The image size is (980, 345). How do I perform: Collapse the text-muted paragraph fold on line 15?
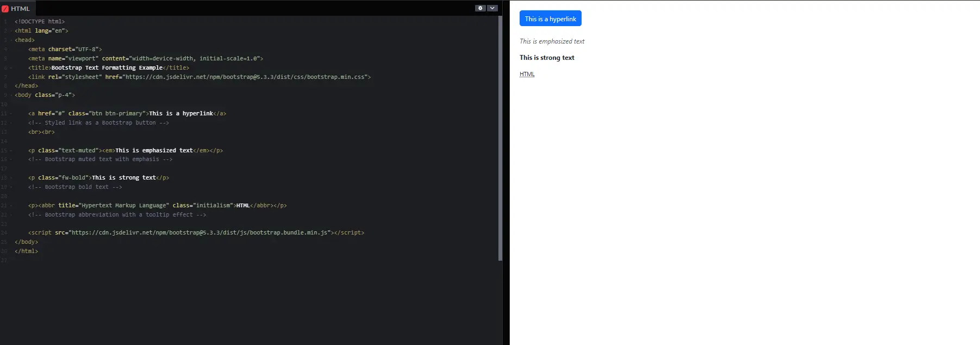pyautogui.click(x=11, y=151)
